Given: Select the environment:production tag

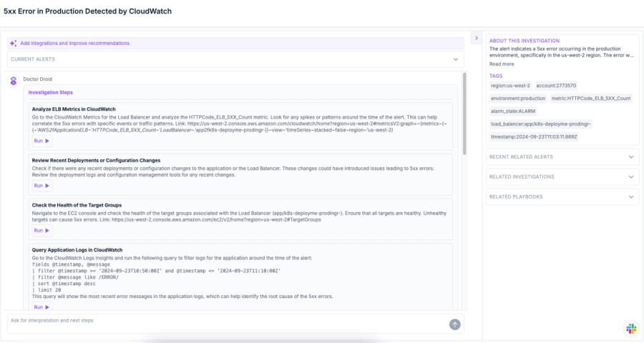Looking at the screenshot, I should point(518,99).
